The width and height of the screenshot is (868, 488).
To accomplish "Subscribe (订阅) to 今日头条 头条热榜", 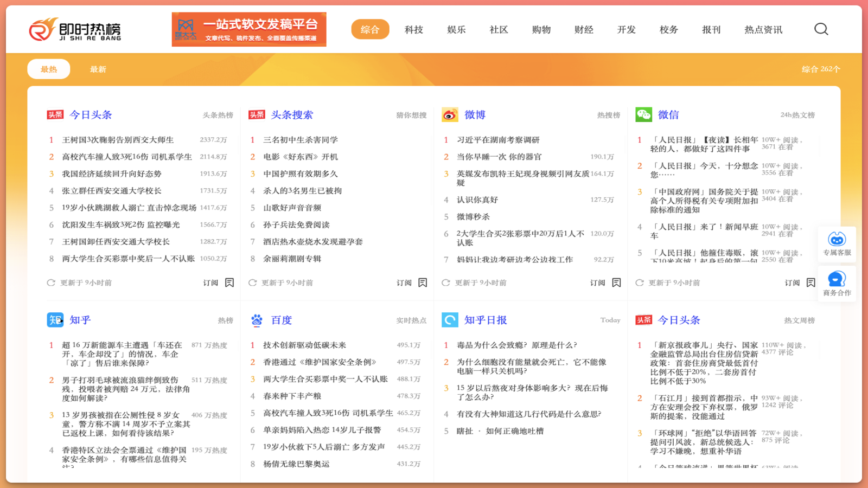I will 210,282.
